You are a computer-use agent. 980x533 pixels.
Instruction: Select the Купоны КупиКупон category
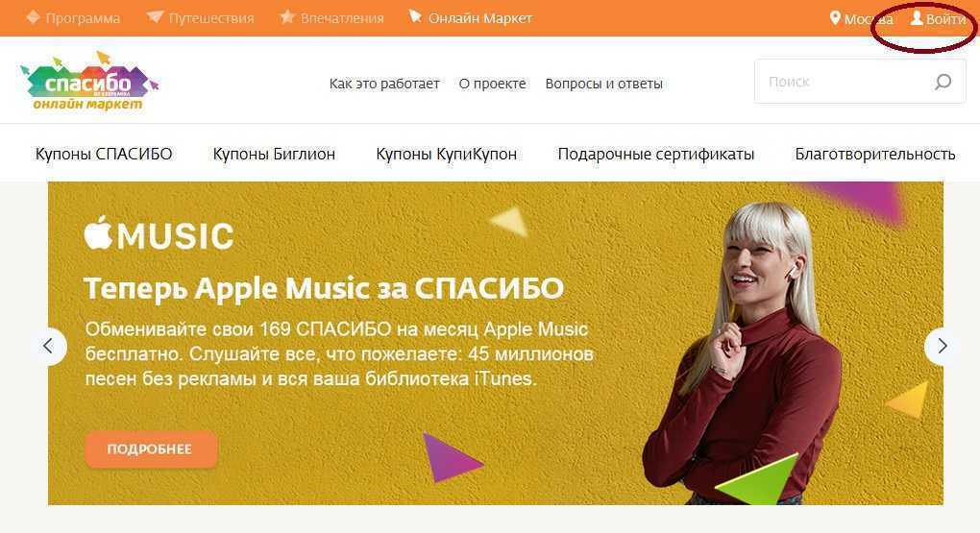446,154
